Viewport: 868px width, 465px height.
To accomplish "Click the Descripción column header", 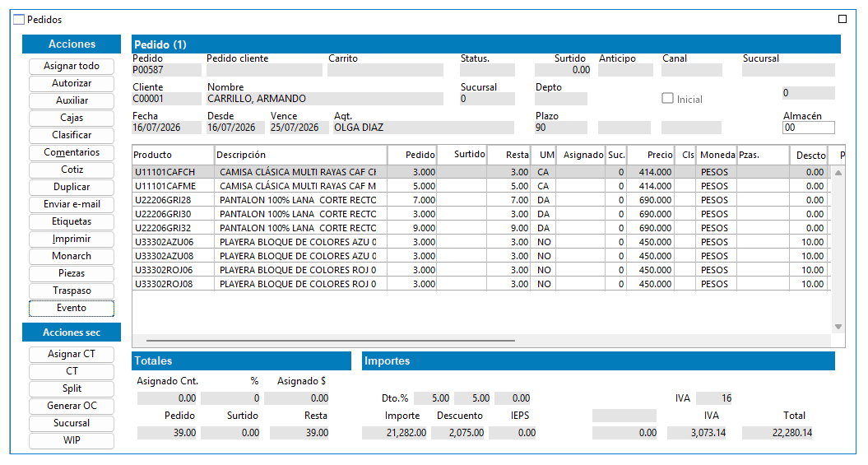I will [300, 155].
